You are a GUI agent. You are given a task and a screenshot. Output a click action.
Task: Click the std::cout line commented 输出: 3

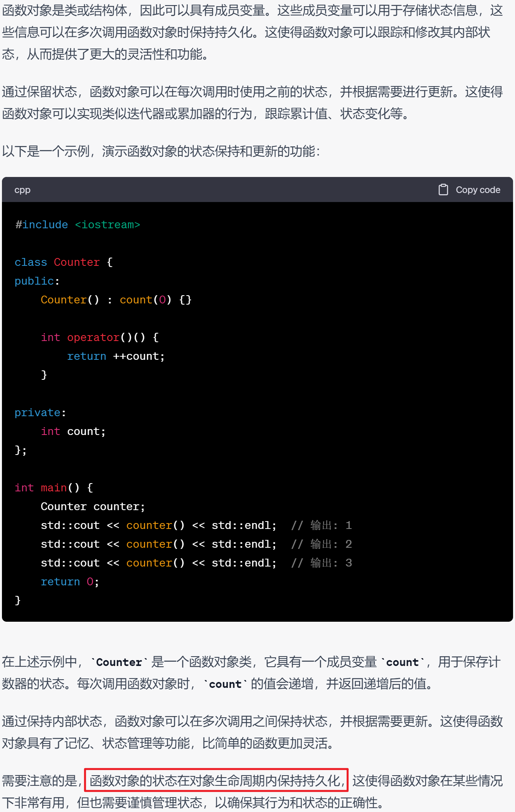(x=196, y=563)
